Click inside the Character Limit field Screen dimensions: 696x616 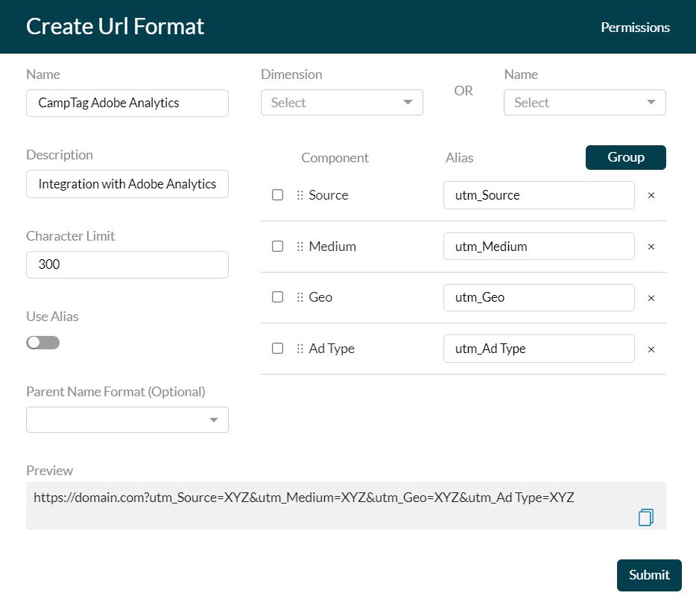[x=127, y=264]
